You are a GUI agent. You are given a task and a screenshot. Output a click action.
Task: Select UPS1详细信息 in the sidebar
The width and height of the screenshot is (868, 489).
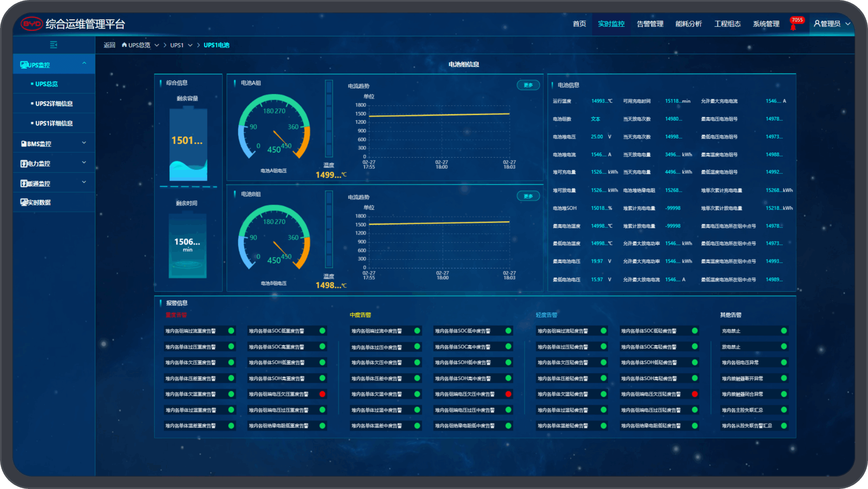click(x=54, y=123)
